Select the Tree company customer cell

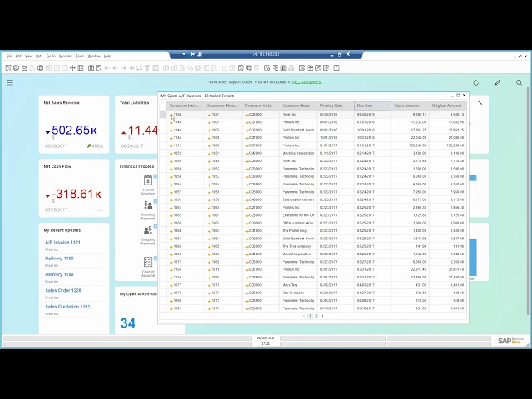click(298, 246)
